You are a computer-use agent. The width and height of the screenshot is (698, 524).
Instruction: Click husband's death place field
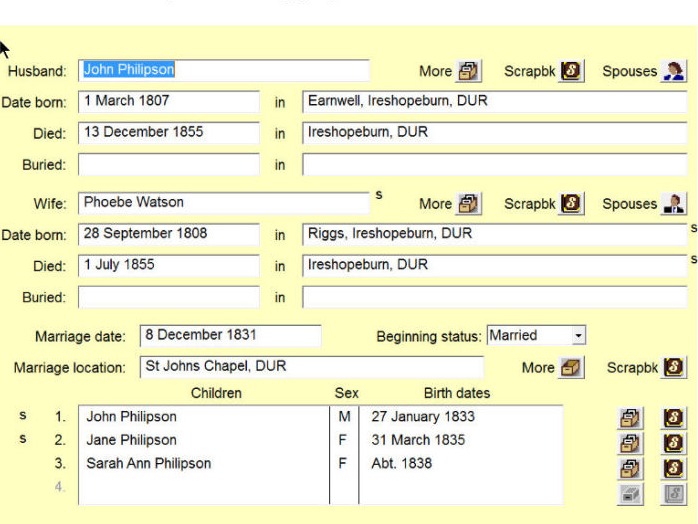click(495, 133)
